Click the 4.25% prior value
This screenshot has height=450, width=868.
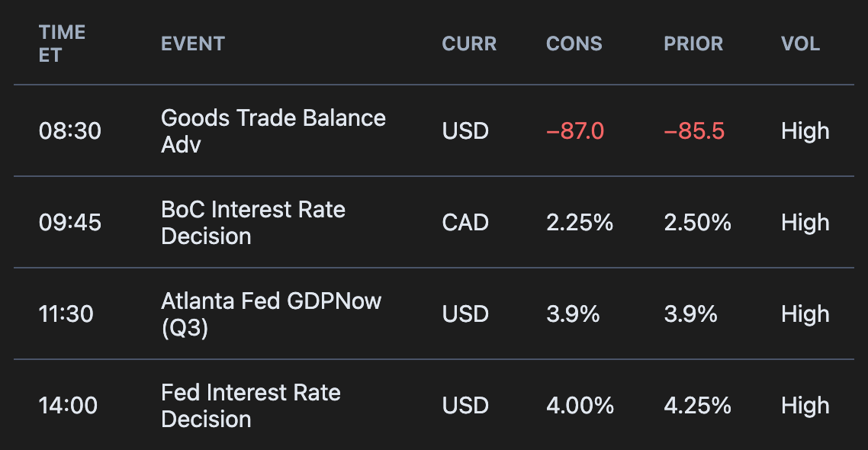point(697,406)
